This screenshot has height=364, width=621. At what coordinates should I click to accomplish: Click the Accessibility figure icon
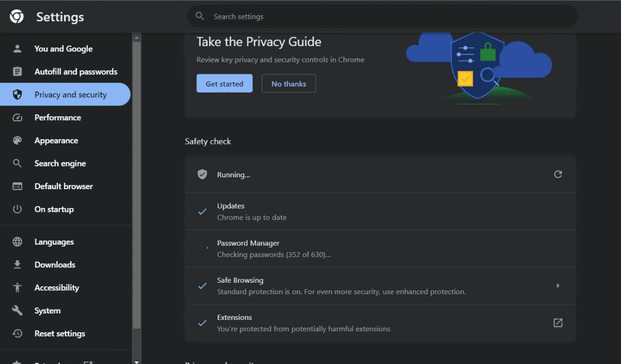click(17, 288)
